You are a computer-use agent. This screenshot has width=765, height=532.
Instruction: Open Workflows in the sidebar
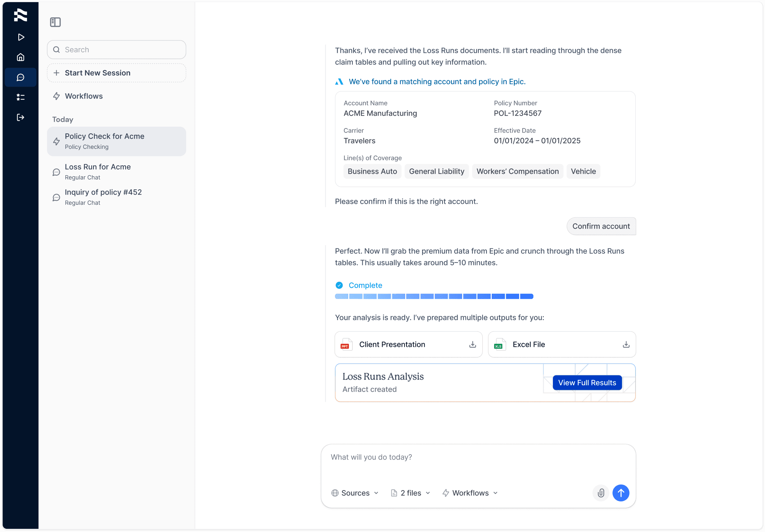point(84,96)
